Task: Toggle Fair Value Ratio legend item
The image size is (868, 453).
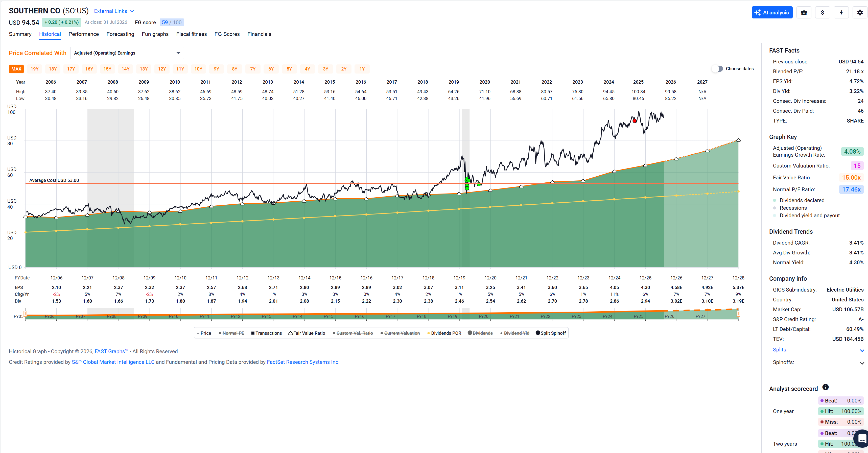Action: click(x=307, y=333)
